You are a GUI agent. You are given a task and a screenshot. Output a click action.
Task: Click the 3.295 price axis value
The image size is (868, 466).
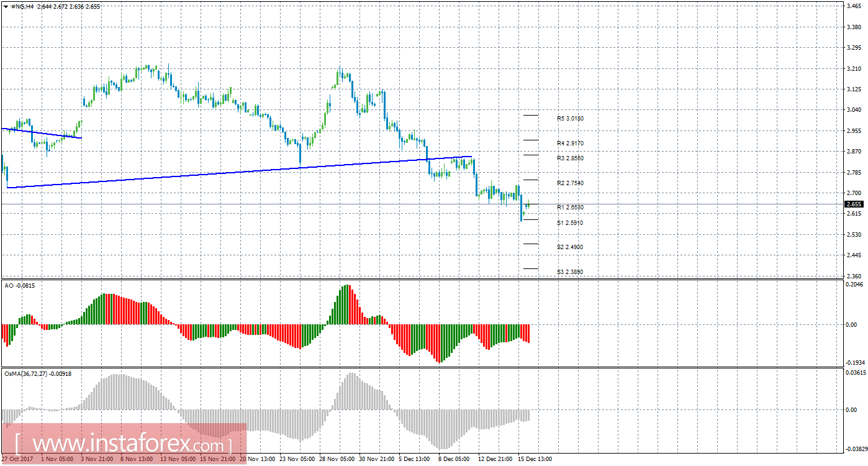click(x=854, y=47)
